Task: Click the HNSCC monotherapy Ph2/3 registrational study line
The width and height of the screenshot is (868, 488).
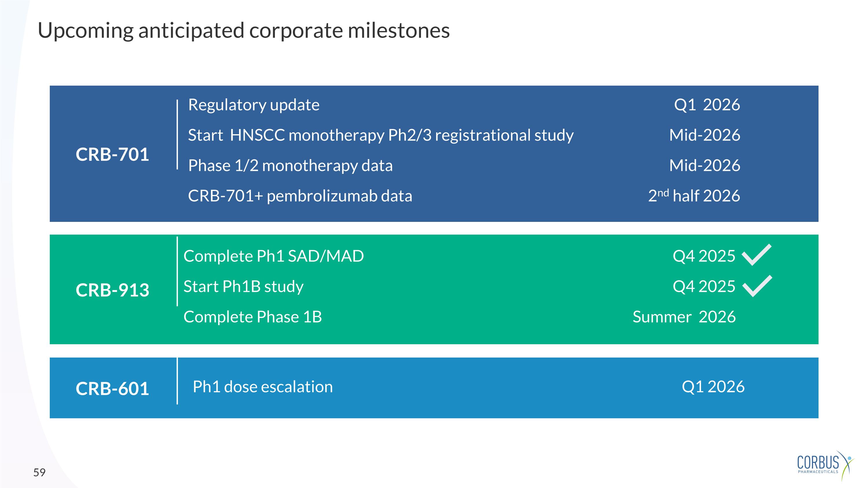Action: point(380,135)
